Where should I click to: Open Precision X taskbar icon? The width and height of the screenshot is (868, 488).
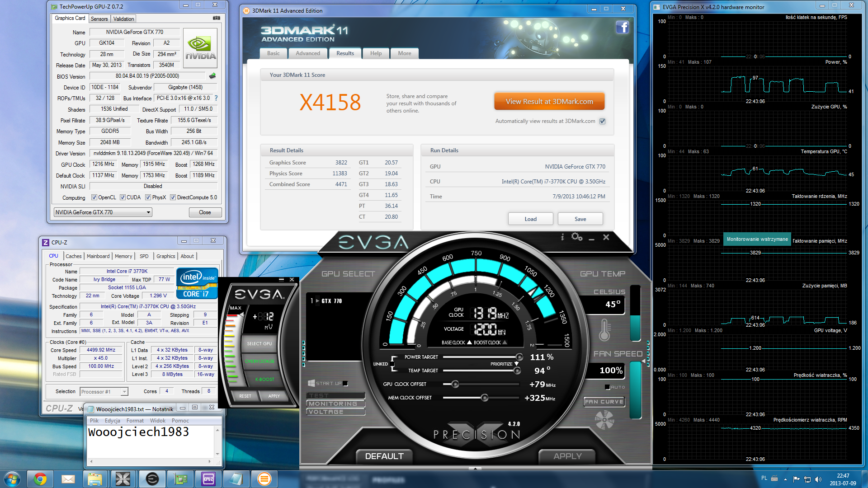pos(123,479)
